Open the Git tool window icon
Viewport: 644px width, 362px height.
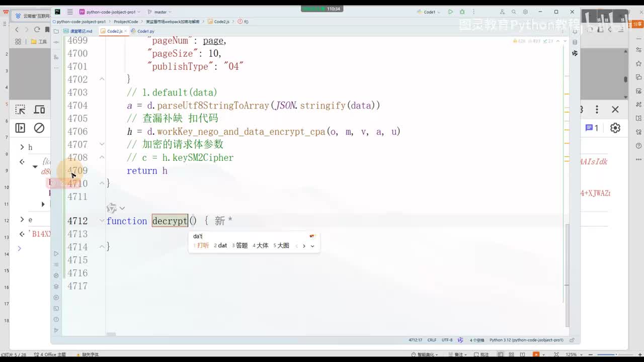pos(56,331)
